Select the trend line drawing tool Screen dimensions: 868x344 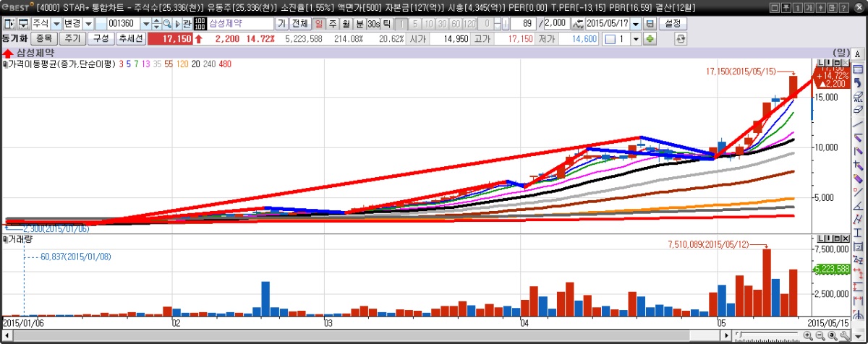click(857, 124)
